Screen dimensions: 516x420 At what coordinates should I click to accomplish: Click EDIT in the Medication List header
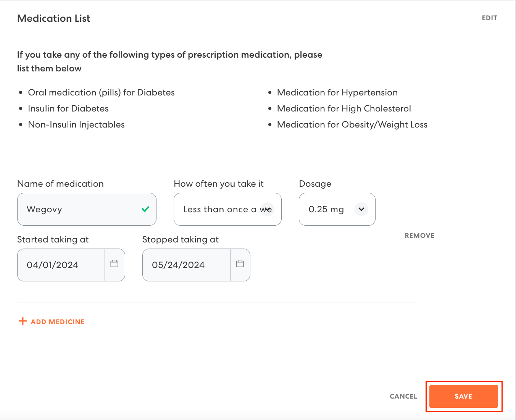click(489, 18)
